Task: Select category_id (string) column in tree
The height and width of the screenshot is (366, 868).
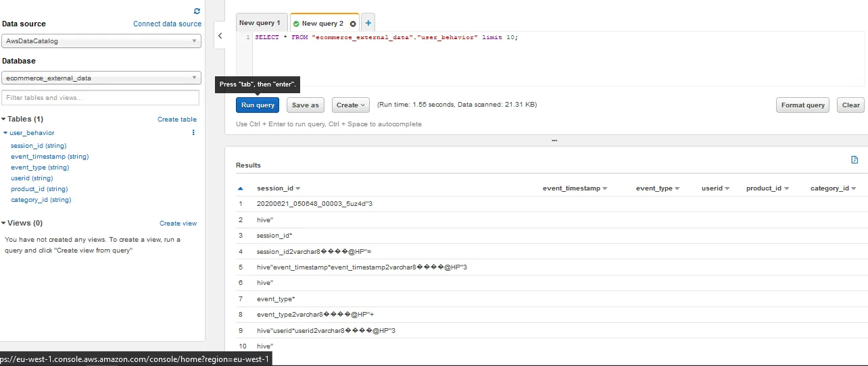Action: 41,200
